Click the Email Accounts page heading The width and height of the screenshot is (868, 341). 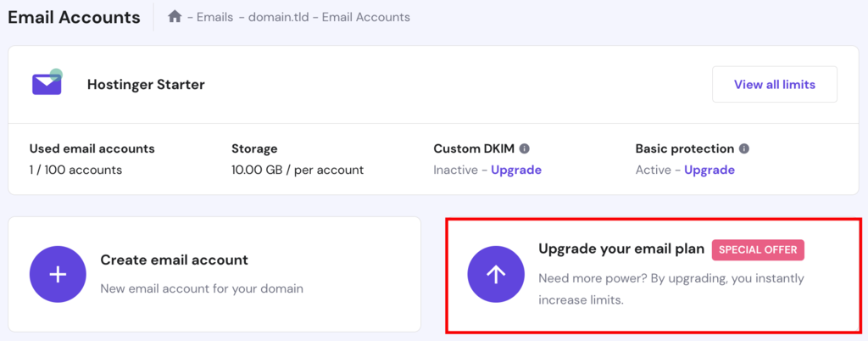coord(74,17)
